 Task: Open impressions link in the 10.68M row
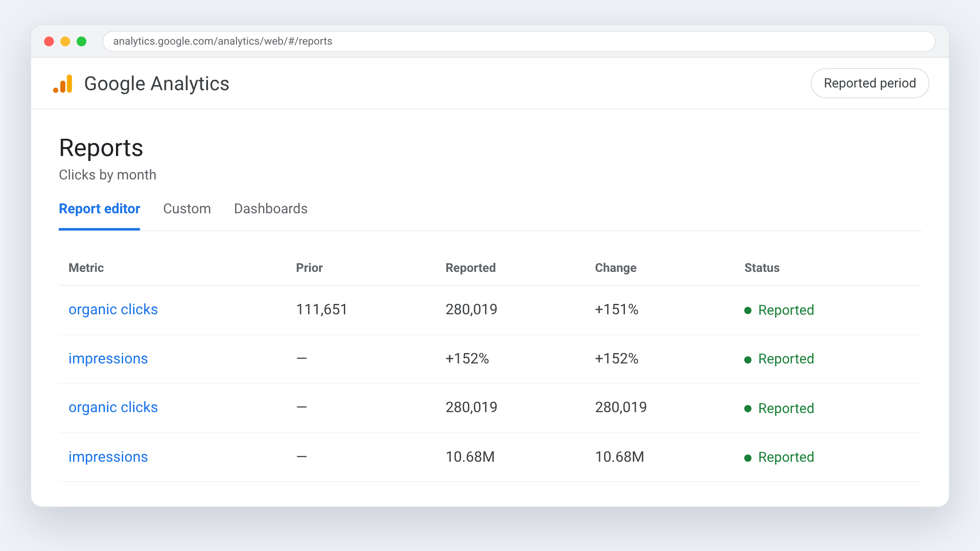108,457
